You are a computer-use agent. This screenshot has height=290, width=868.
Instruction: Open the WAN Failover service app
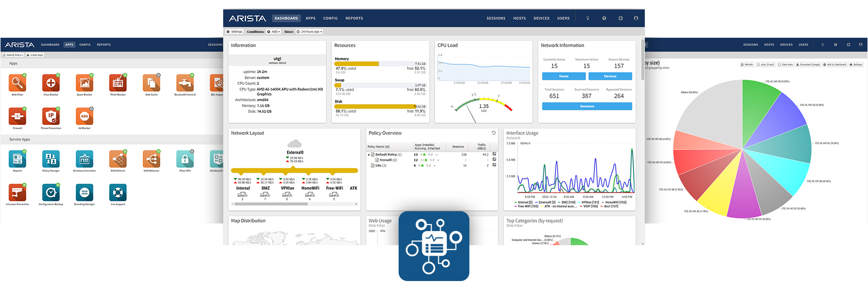pyautogui.click(x=118, y=159)
